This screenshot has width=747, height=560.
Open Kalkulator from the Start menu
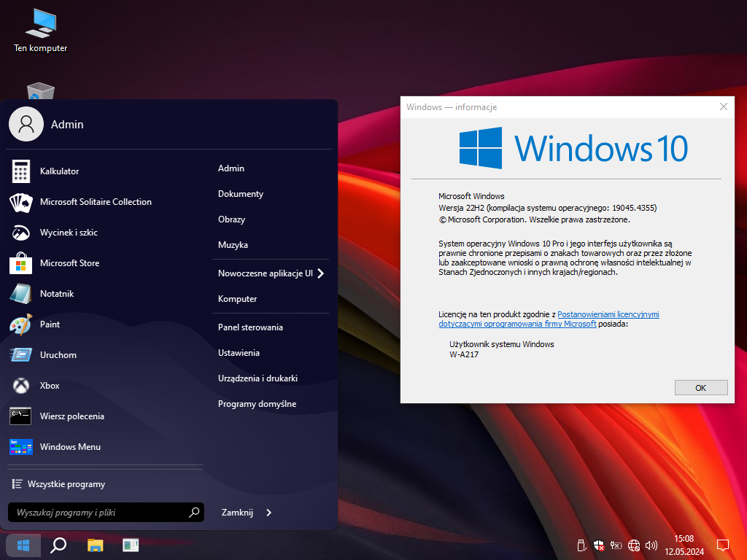coord(60,171)
